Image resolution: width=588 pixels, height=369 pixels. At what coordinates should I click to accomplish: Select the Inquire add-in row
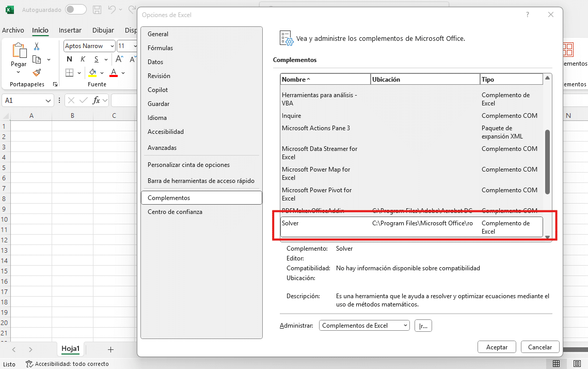pos(411,116)
